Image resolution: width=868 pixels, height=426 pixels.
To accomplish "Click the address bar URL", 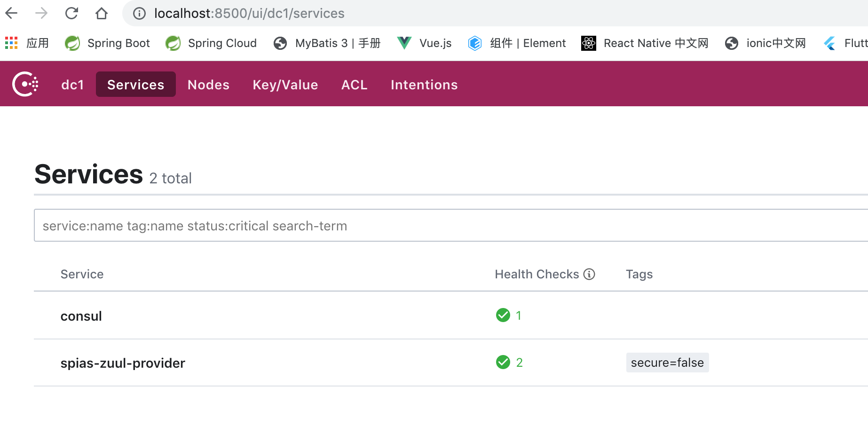I will click(249, 13).
